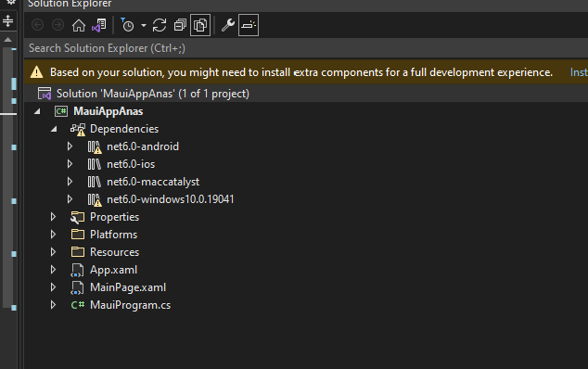Click the Back navigation arrow
This screenshot has height=369, width=588.
tap(37, 25)
